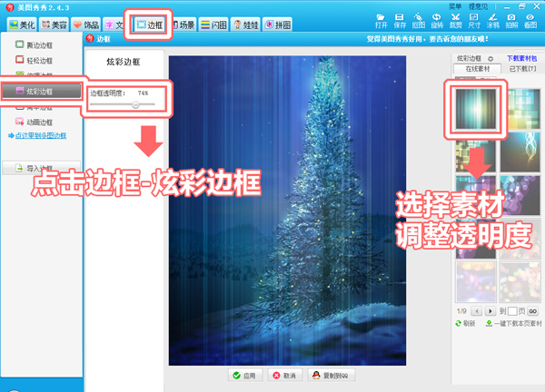The height and width of the screenshot is (392, 545).
Task: Select the 边框 (frame) tab
Action: (150, 24)
